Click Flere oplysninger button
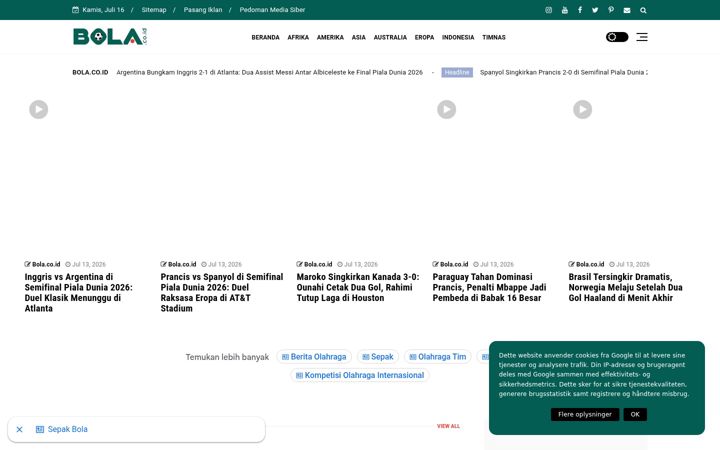Screen dimensions: 720x450 [x=585, y=414]
